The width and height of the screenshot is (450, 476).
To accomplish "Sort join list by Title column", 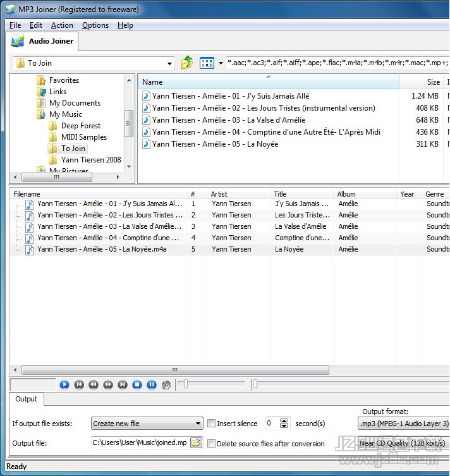I will pos(301,194).
